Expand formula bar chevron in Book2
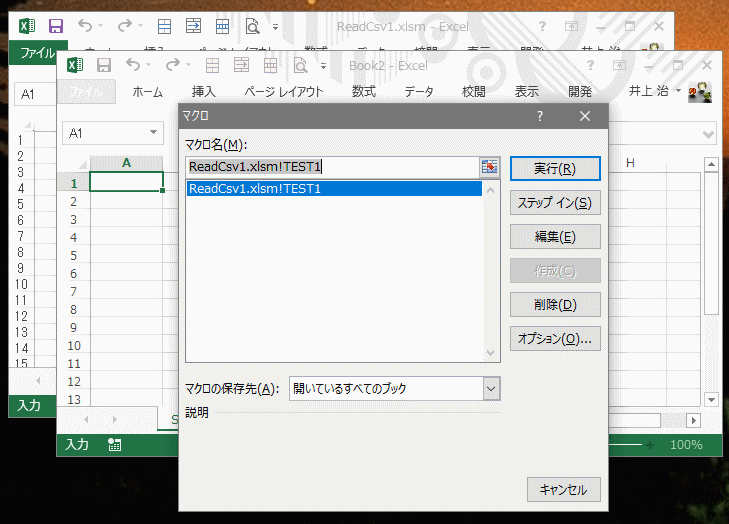This screenshot has height=524, width=729. pyautogui.click(x=709, y=135)
